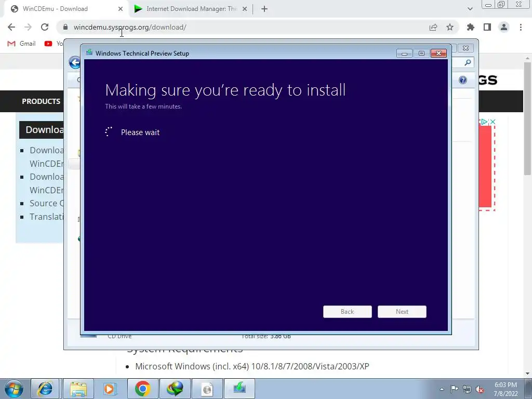Click the muted volume tray icon
This screenshot has height=399, width=532.
(x=480, y=389)
